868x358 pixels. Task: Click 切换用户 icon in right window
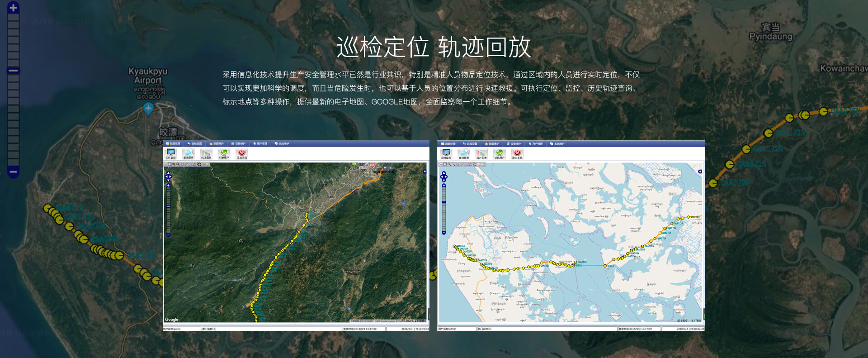499,153
